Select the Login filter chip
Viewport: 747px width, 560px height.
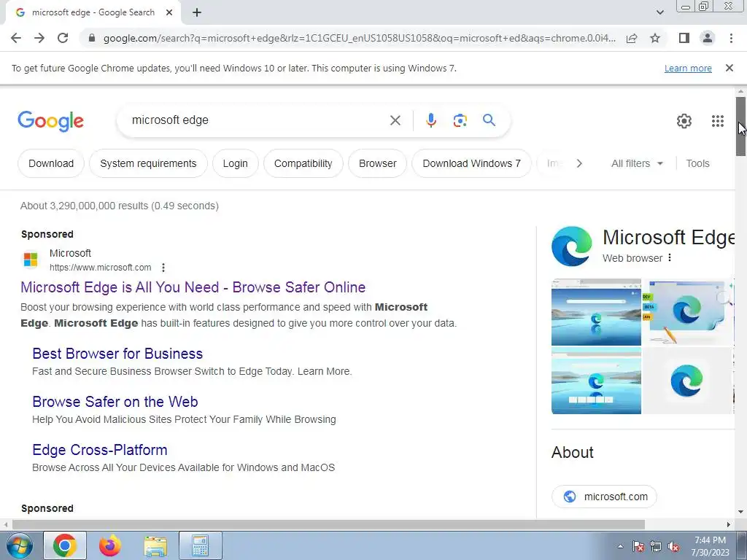[236, 163]
